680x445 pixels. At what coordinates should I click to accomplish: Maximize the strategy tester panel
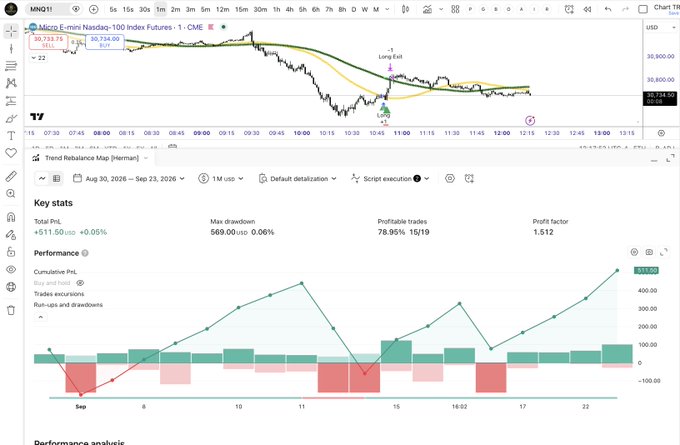[670, 158]
